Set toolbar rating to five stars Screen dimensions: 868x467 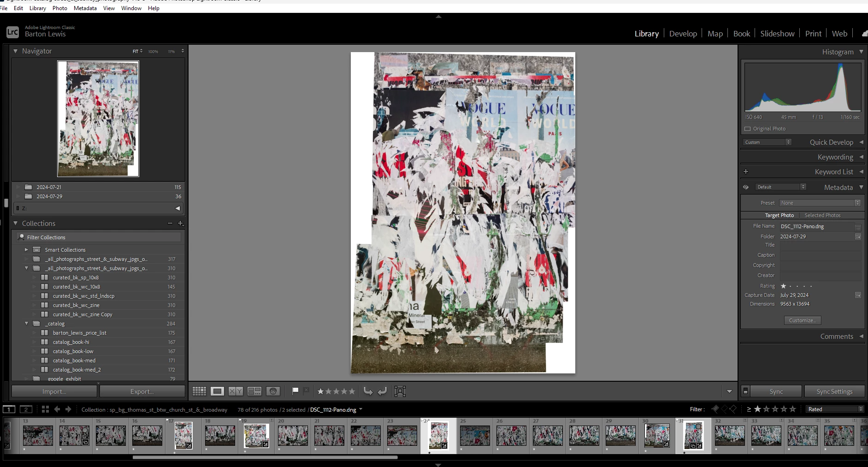point(352,391)
